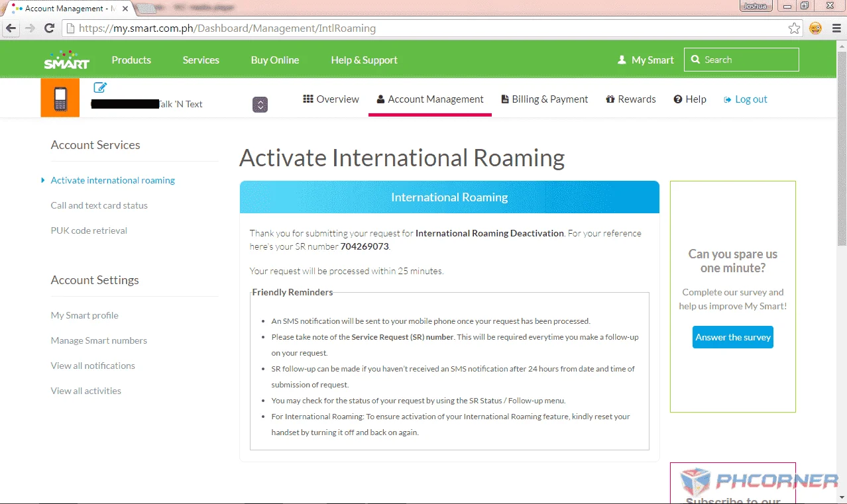The width and height of the screenshot is (847, 504).
Task: Reload the page using refresh icon
Action: click(x=49, y=28)
